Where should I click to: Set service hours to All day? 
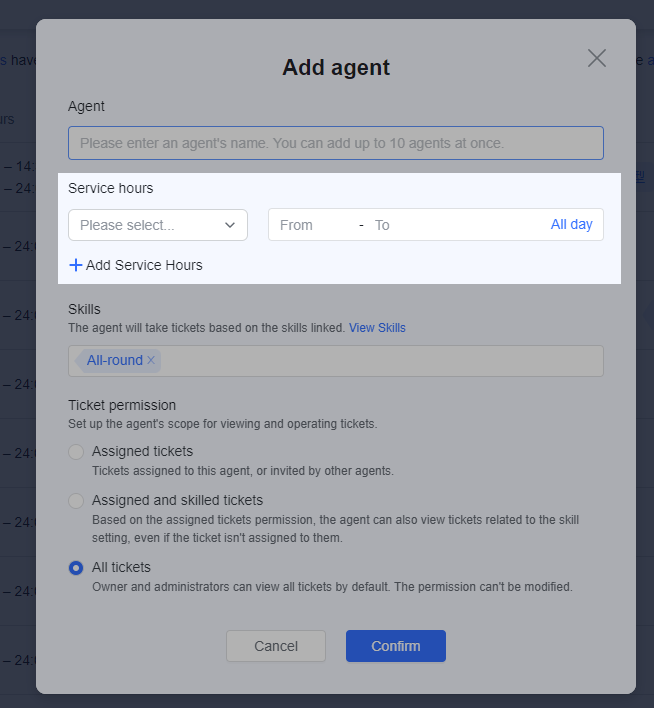click(x=571, y=225)
